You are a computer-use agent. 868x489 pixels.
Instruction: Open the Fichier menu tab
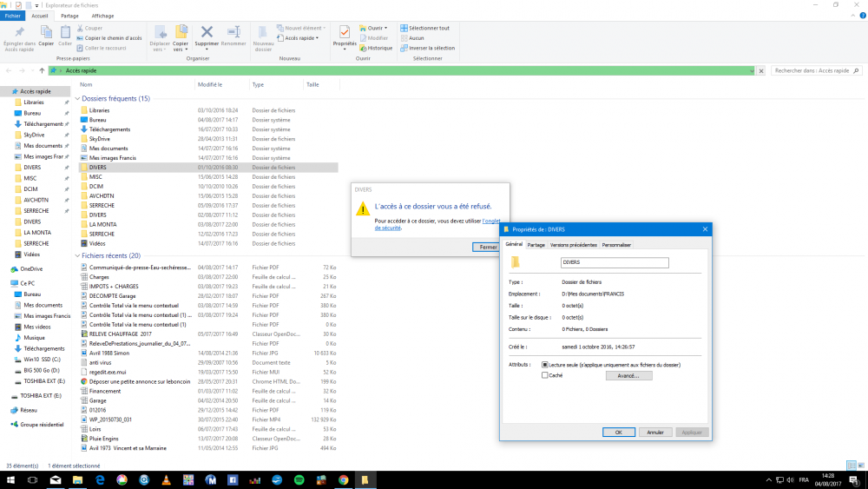12,16
